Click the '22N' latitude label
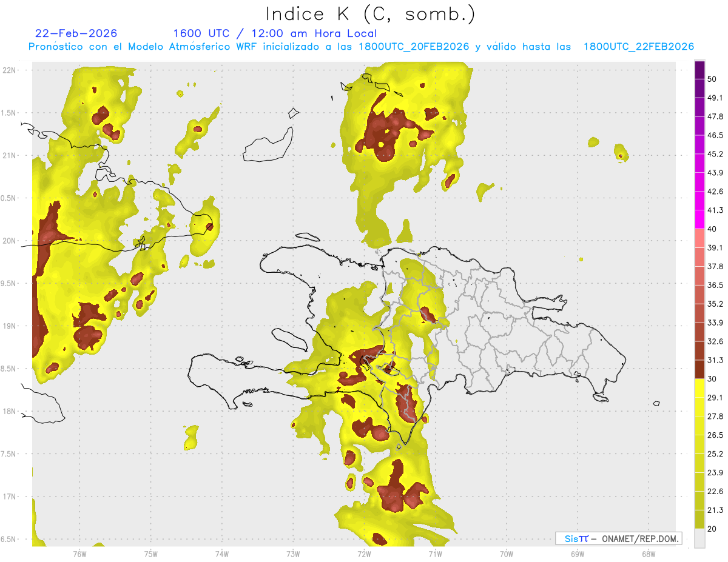The image size is (728, 562). tap(10, 70)
